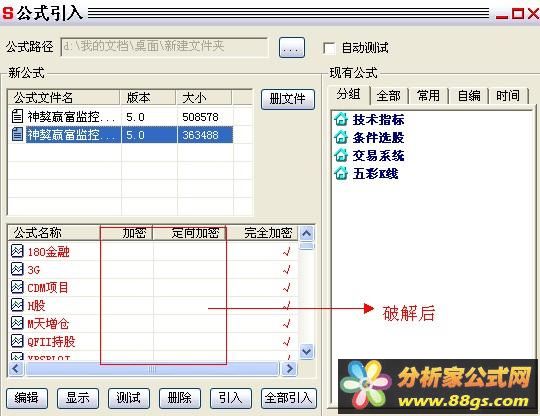Click the QFII持股 formula chart icon
Screen dimensions: 540x416
point(17,341)
